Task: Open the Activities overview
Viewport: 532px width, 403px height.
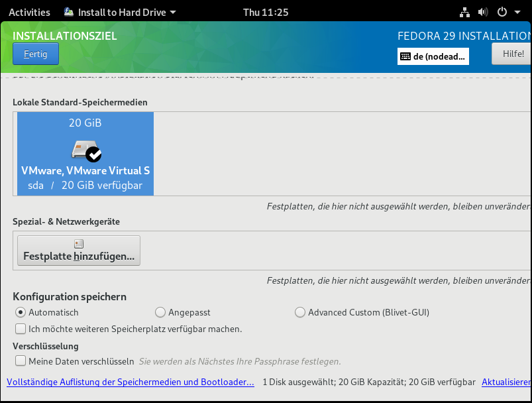Action: (x=29, y=12)
